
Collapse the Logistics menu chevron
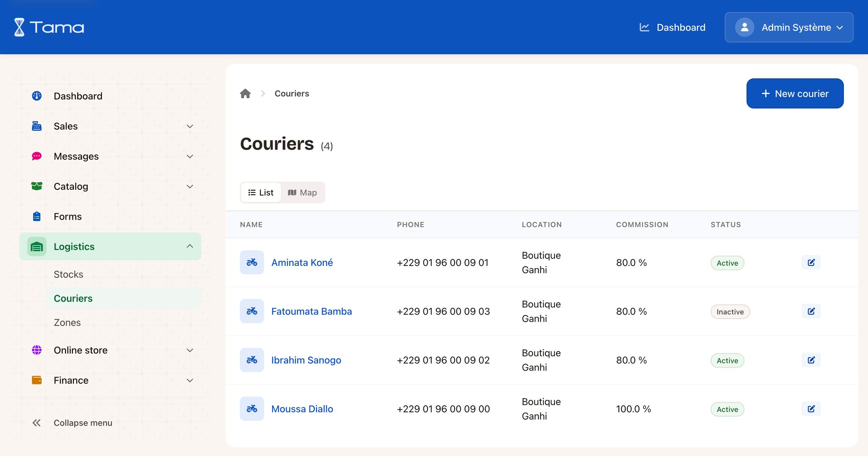(190, 246)
